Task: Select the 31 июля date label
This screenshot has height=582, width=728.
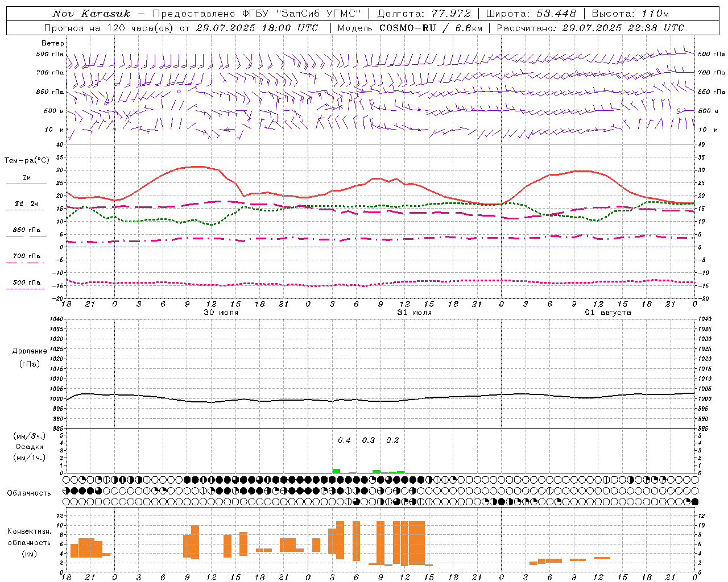Action: tap(414, 312)
